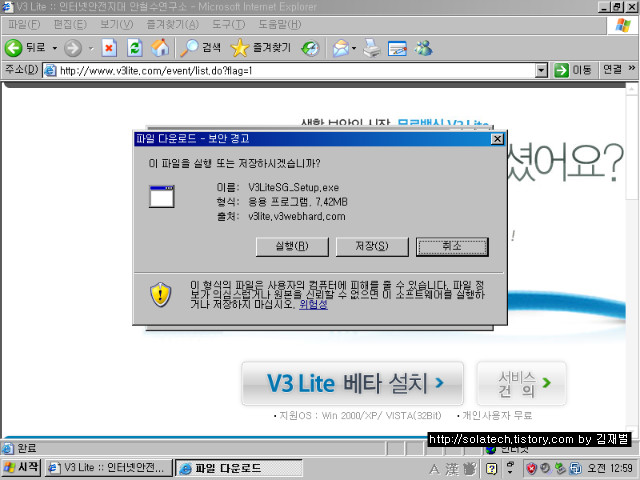The image size is (640, 480).
Task: Click the source v3lite.v3webhard.com text
Action: click(x=297, y=216)
